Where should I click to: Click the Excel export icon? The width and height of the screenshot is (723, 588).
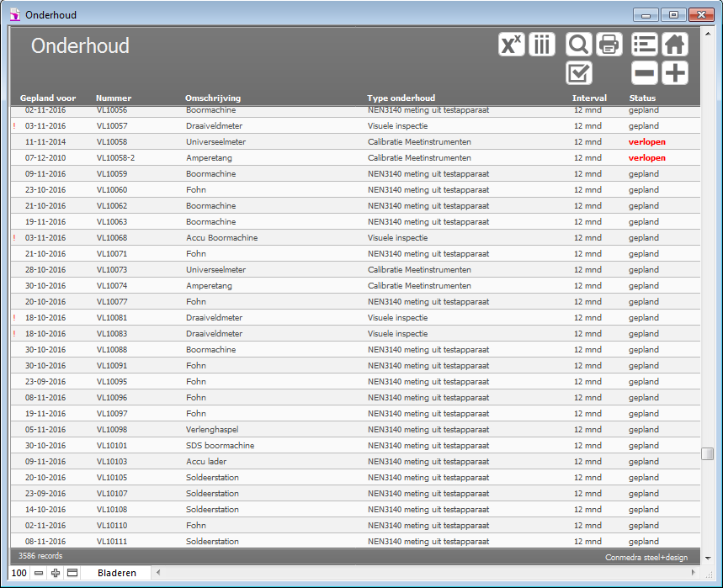512,45
